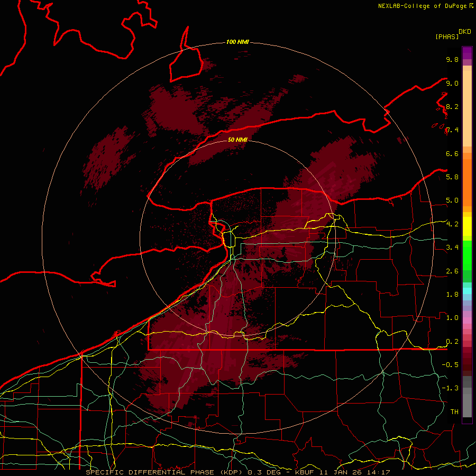This screenshot has height=476, width=476.
Task: Click the cyan band of the color bar
Action: tap(467, 291)
